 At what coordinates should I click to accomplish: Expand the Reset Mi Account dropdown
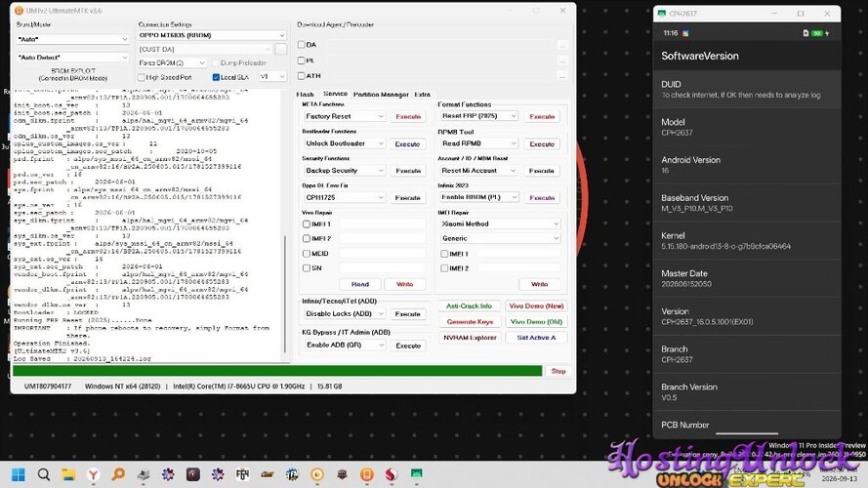point(479,171)
